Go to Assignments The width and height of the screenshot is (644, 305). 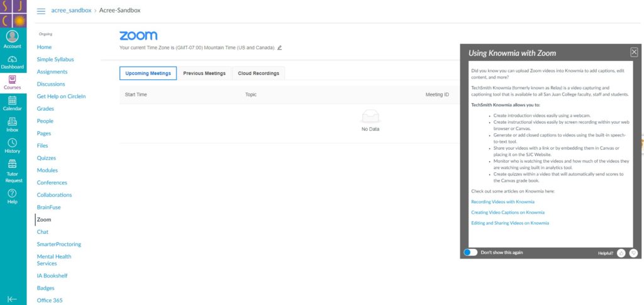pyautogui.click(x=52, y=72)
